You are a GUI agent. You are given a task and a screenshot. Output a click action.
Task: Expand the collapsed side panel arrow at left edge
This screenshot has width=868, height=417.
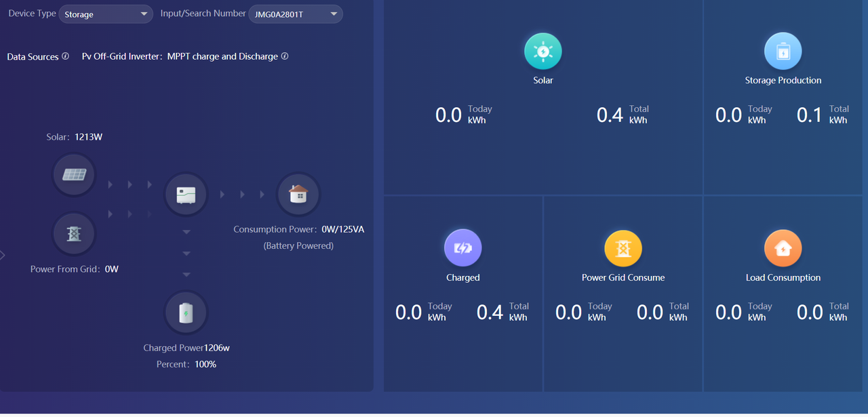(x=3, y=255)
